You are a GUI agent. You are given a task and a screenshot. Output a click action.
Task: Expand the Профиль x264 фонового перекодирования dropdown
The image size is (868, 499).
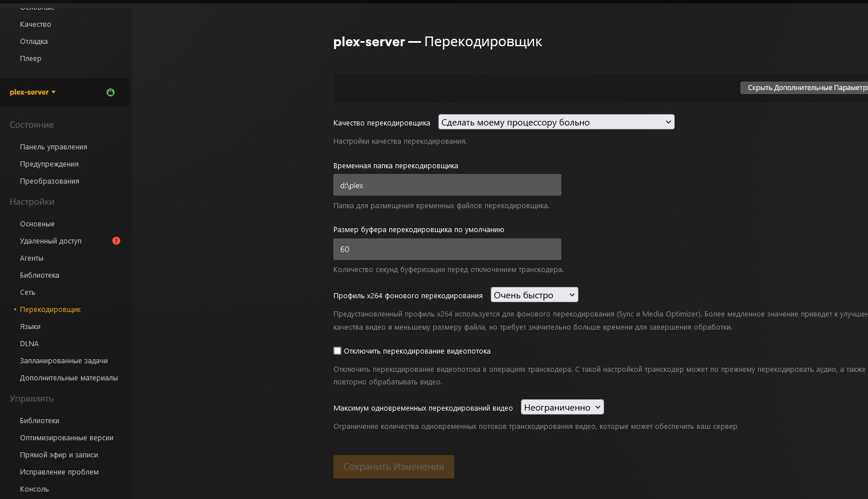(534, 295)
